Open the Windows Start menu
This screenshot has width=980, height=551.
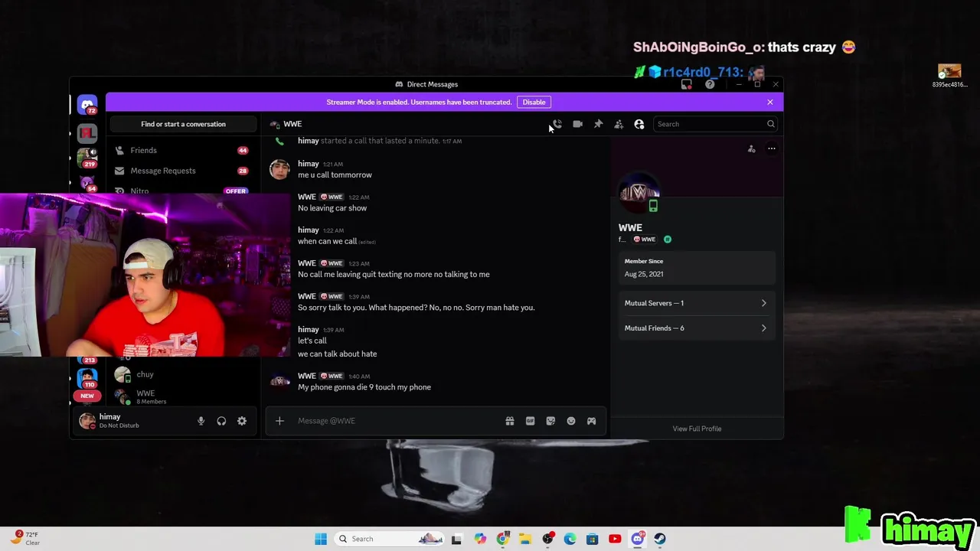[321, 539]
